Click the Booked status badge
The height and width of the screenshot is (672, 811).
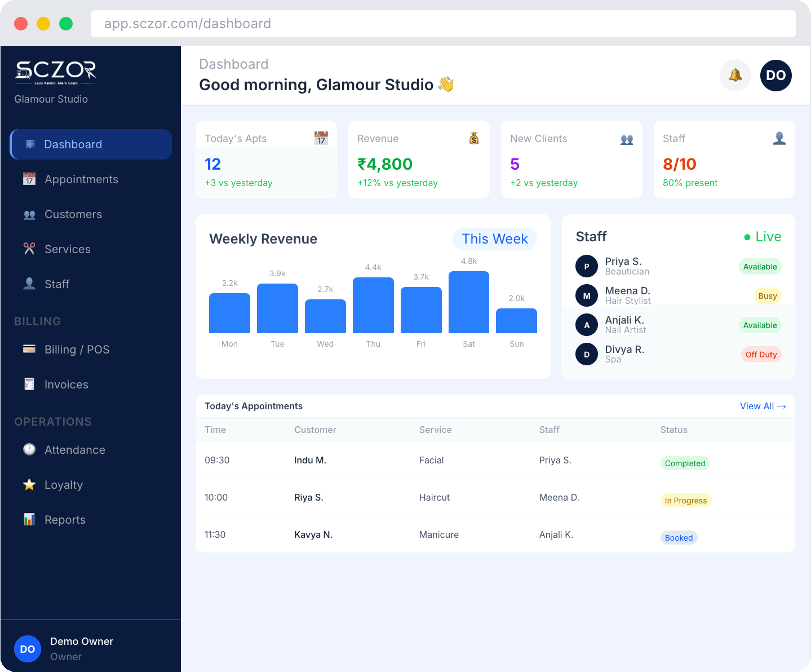click(679, 538)
